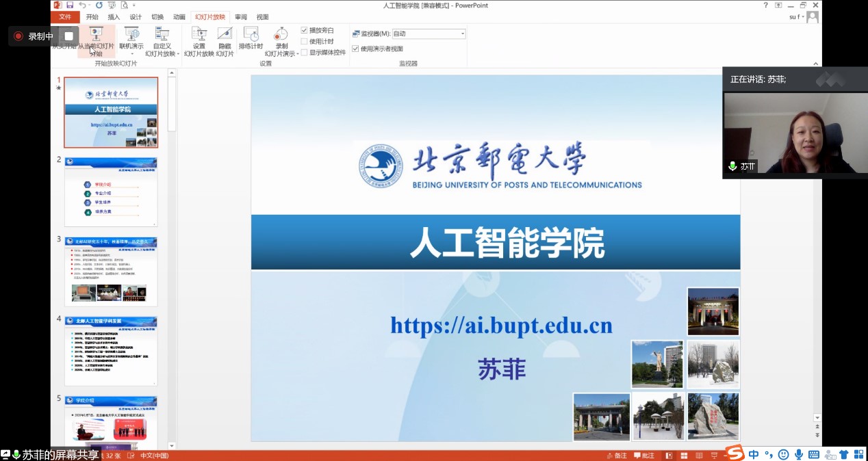Viewport: 868px width, 461px height.
Task: Toggle 播放旁白 checkbox
Action: pyautogui.click(x=305, y=30)
